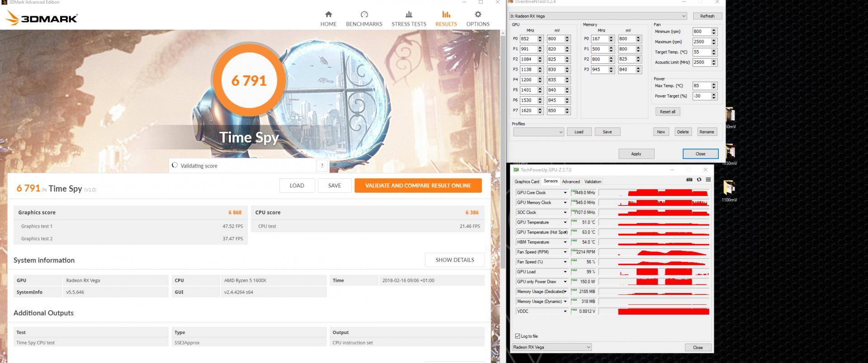Click the validating score help question mark
This screenshot has height=363, width=868.
(x=322, y=166)
